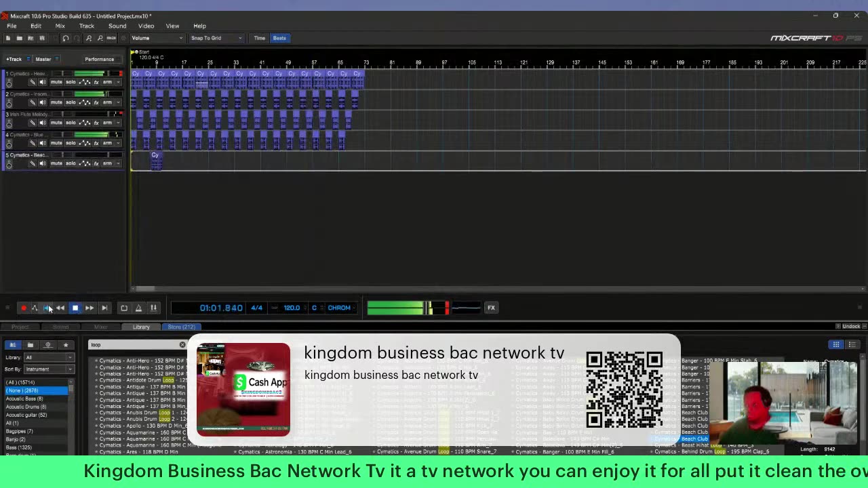Click the Undo toolbar icon
This screenshot has height=488, width=868.
point(65,38)
